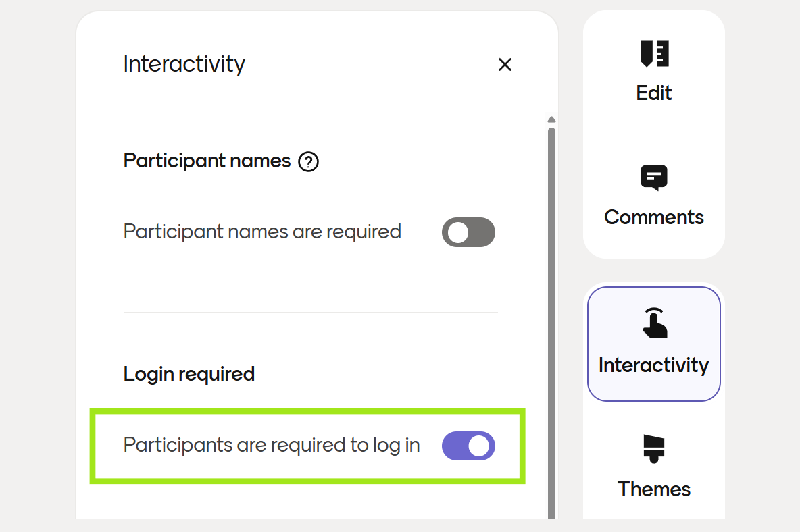Select the Interactivity touch-hand icon
Screen dimensions: 800x532
pos(654,323)
